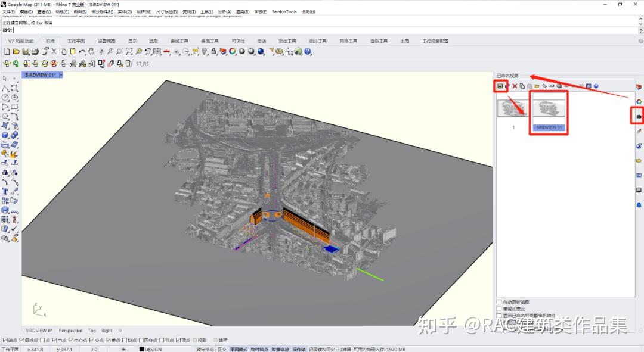Click the black DESIGN layer color swatch

pos(142,349)
